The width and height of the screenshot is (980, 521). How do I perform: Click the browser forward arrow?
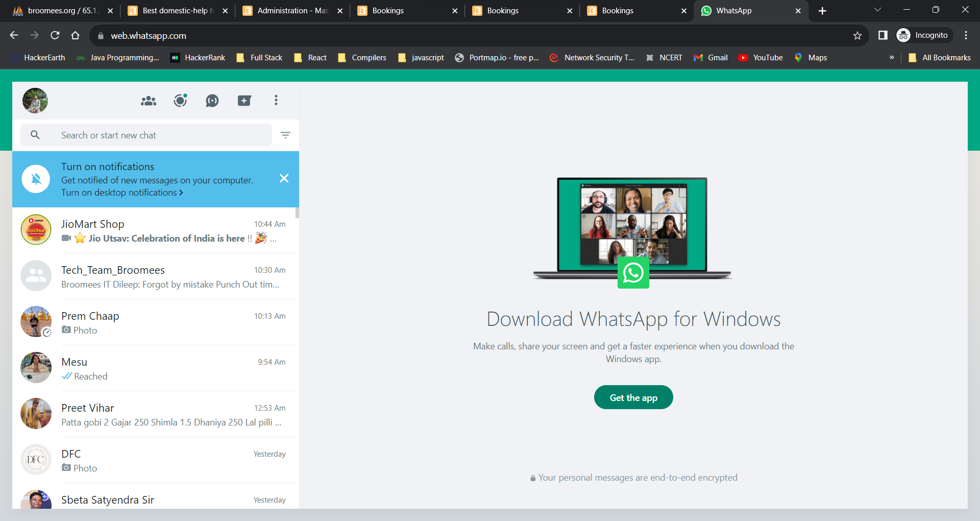34,35
